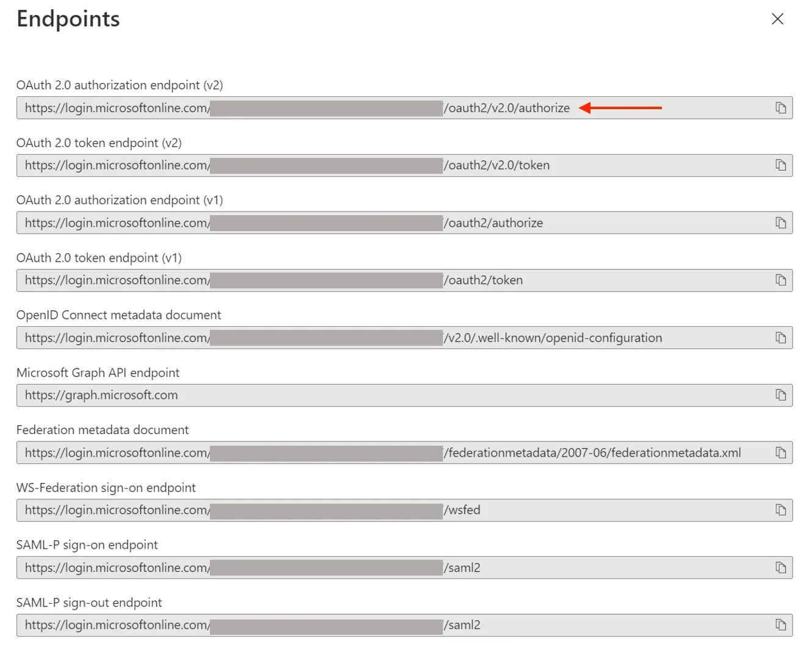
Task: Copy the OAuth 2.0 authorization endpoint (v2) URL
Action: [x=780, y=108]
